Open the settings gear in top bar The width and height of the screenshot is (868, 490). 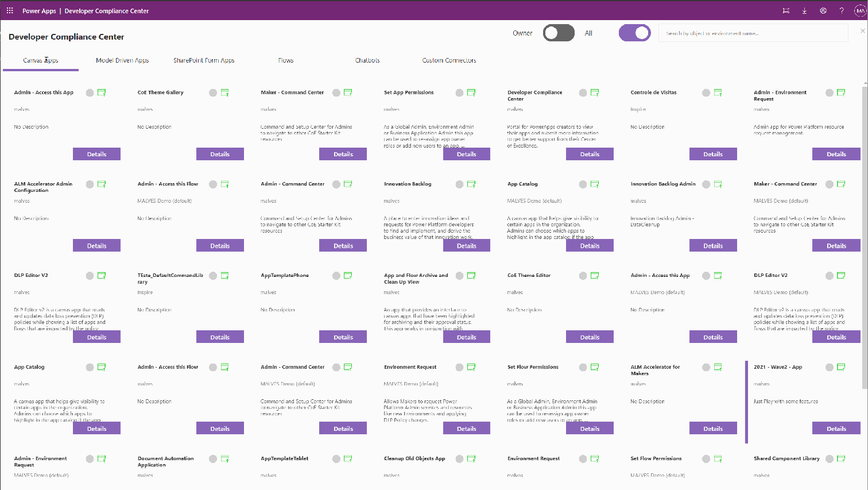(x=823, y=10)
